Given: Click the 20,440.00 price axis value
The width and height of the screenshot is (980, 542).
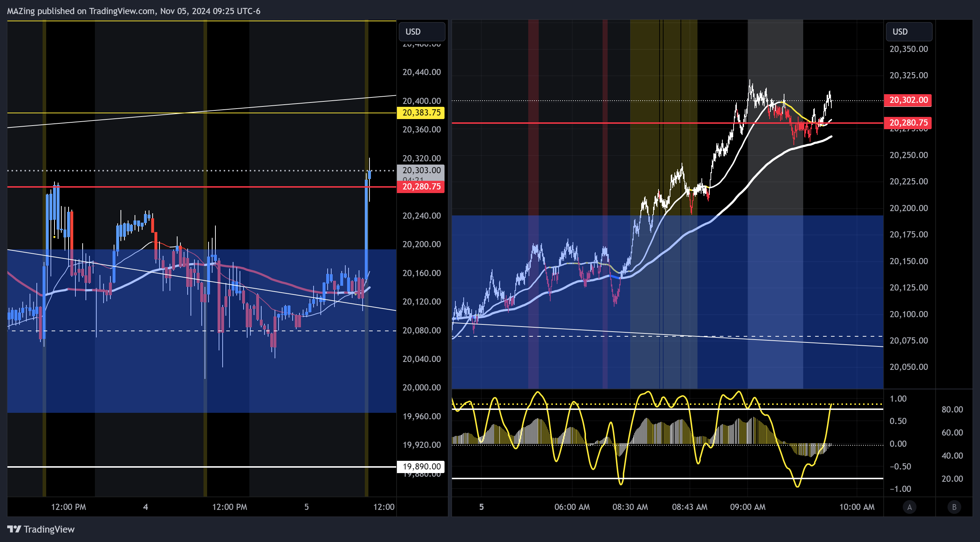Looking at the screenshot, I should (x=421, y=72).
